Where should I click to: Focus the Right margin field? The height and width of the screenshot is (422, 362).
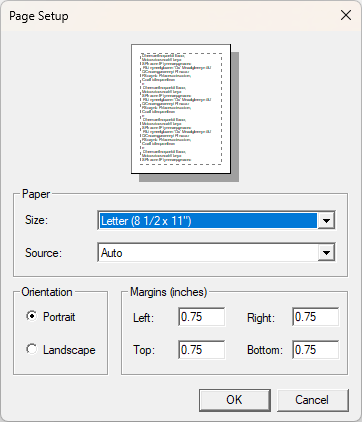pos(315,317)
